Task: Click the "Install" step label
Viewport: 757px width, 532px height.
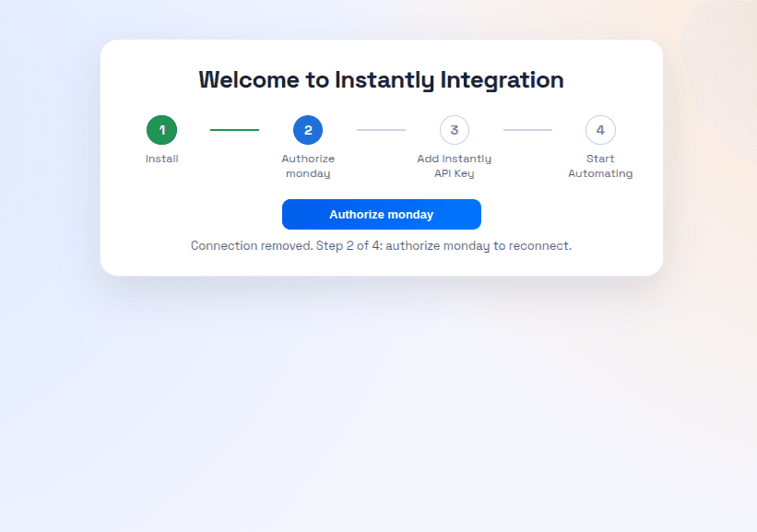Action: point(161,159)
